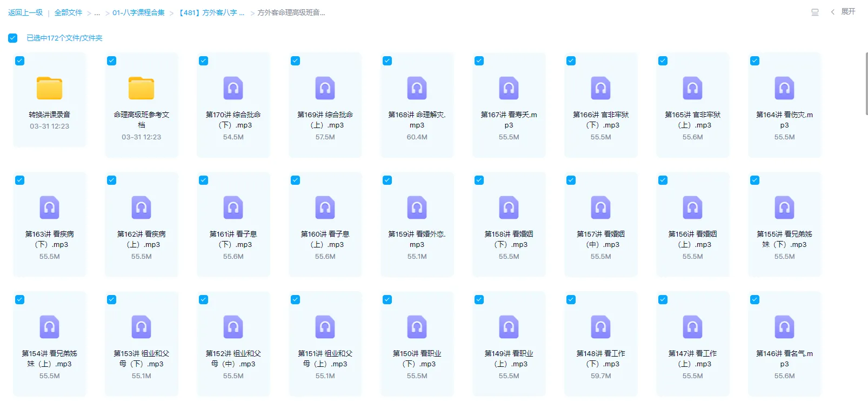Uncheck the checkbox on 第163讲 看疾病（下）
Image resolution: width=868 pixels, height=402 pixels.
(19, 180)
